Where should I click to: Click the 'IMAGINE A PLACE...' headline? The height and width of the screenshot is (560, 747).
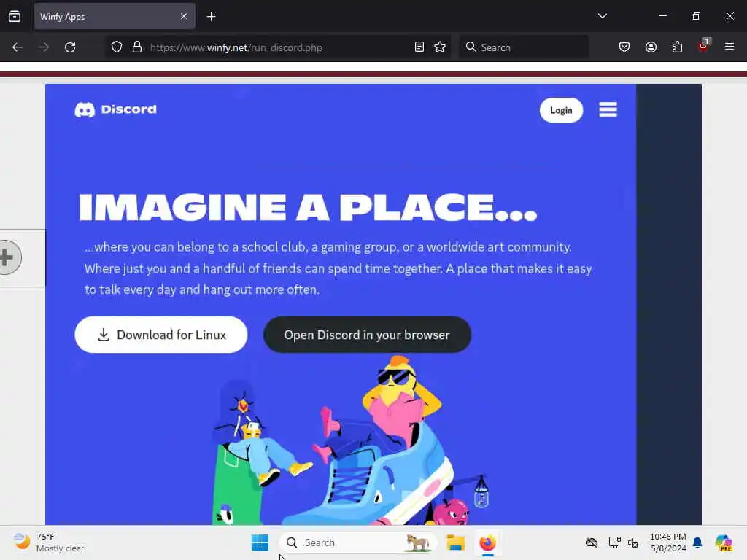tap(309, 208)
